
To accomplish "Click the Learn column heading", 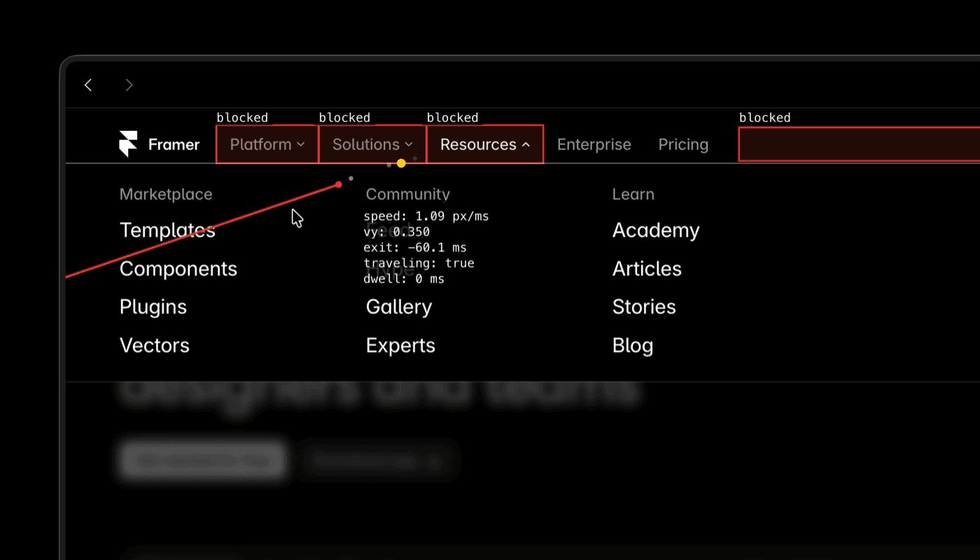I will pos(633,194).
